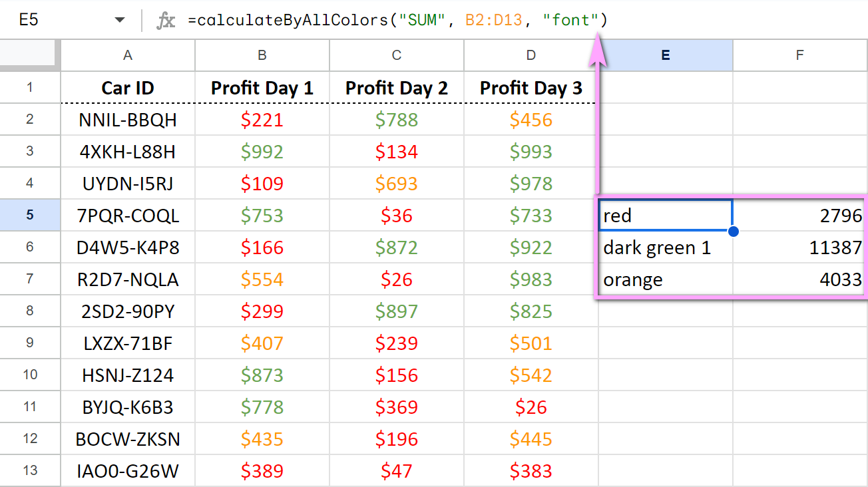Open the Name Box dropdown arrow
868x487 pixels.
(x=118, y=19)
